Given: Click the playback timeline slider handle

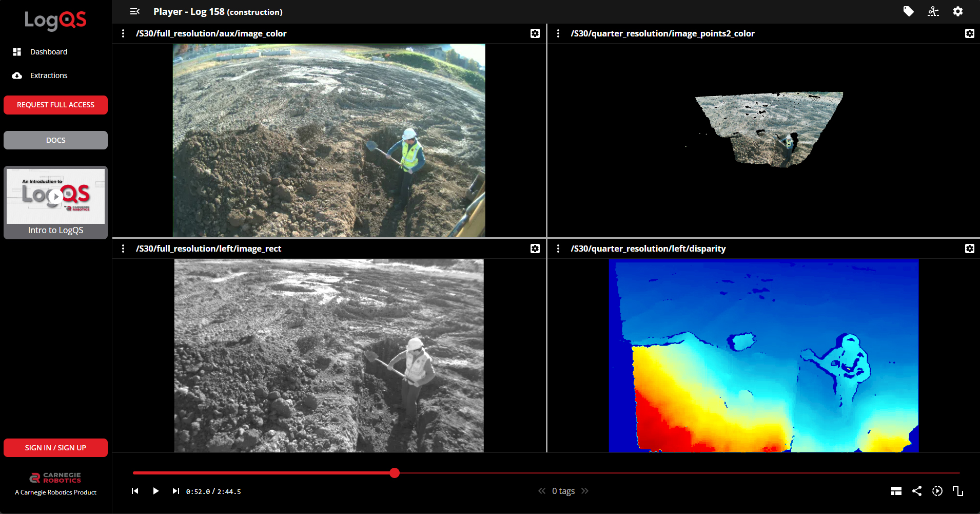Looking at the screenshot, I should [x=394, y=473].
